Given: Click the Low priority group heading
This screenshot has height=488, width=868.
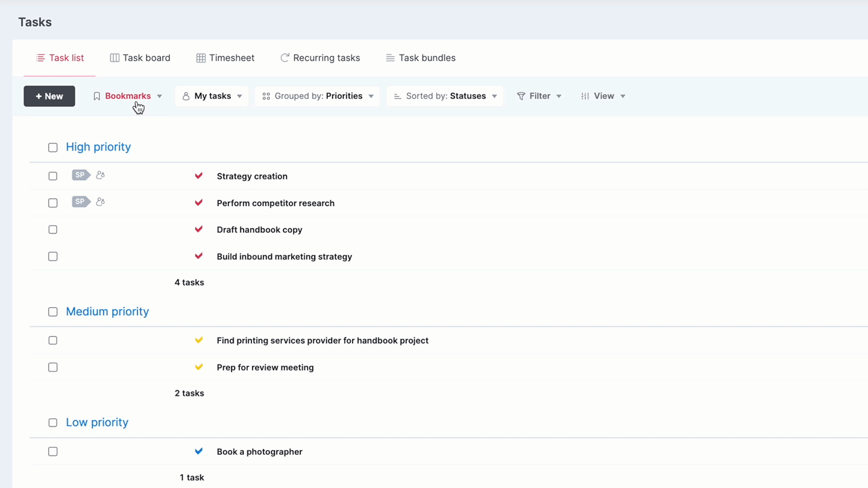Looking at the screenshot, I should pos(97,422).
